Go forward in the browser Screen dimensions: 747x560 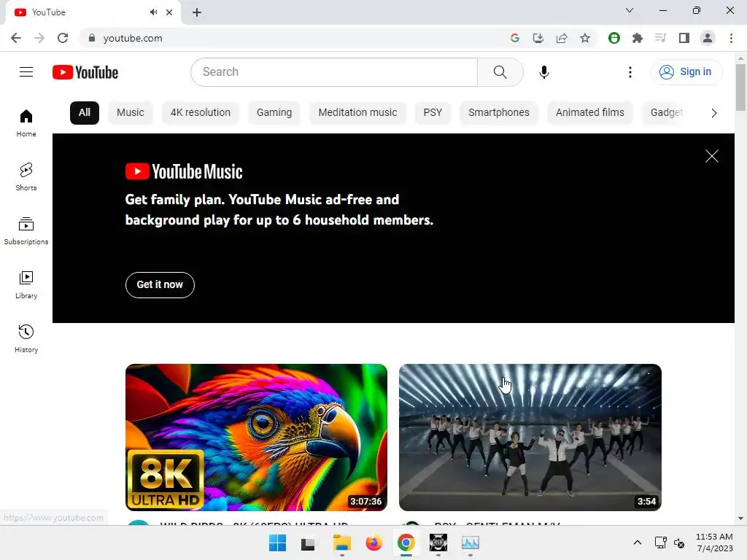(39, 38)
